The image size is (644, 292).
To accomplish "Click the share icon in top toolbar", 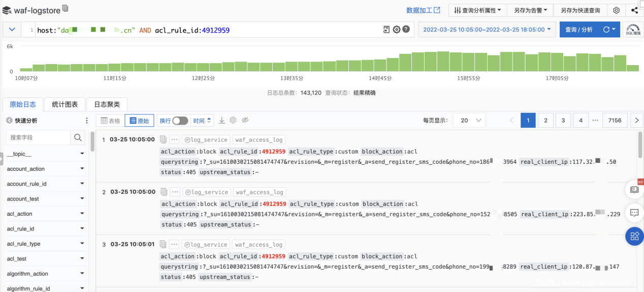I will tap(634, 10).
